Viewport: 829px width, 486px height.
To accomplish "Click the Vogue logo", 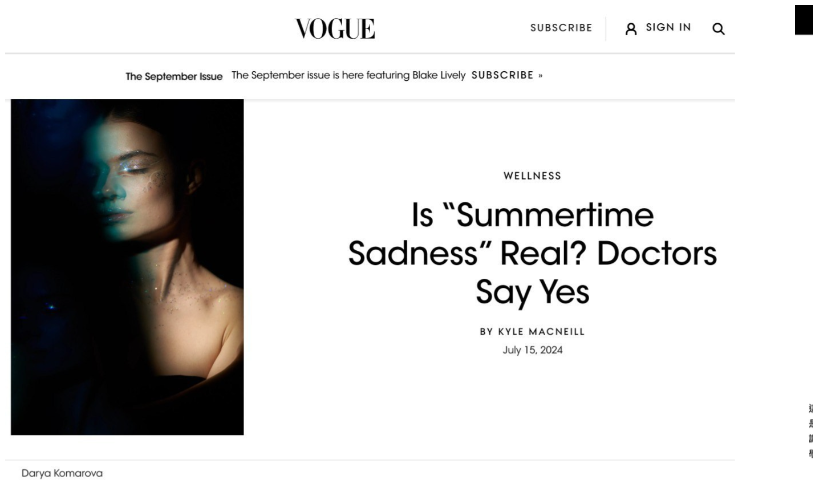I will (335, 29).
